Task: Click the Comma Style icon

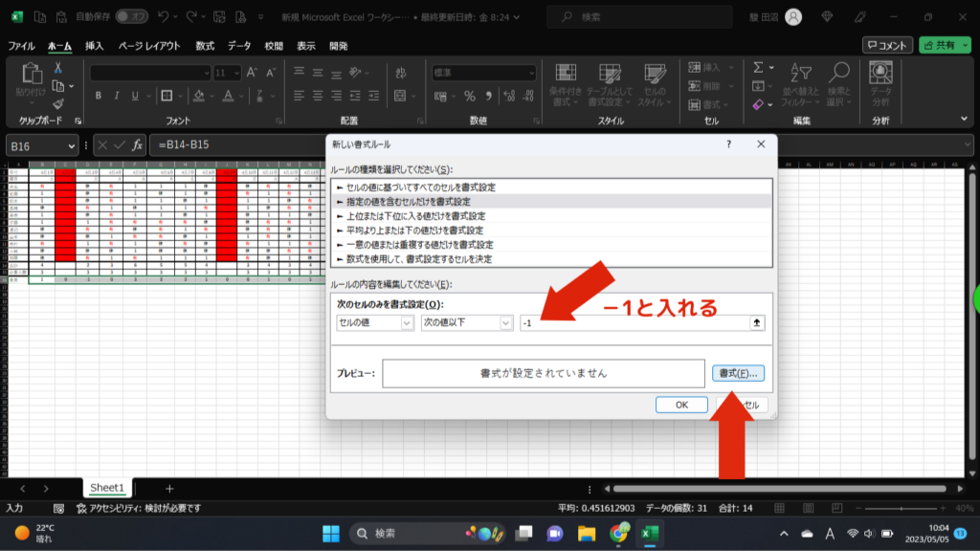Action: [489, 97]
